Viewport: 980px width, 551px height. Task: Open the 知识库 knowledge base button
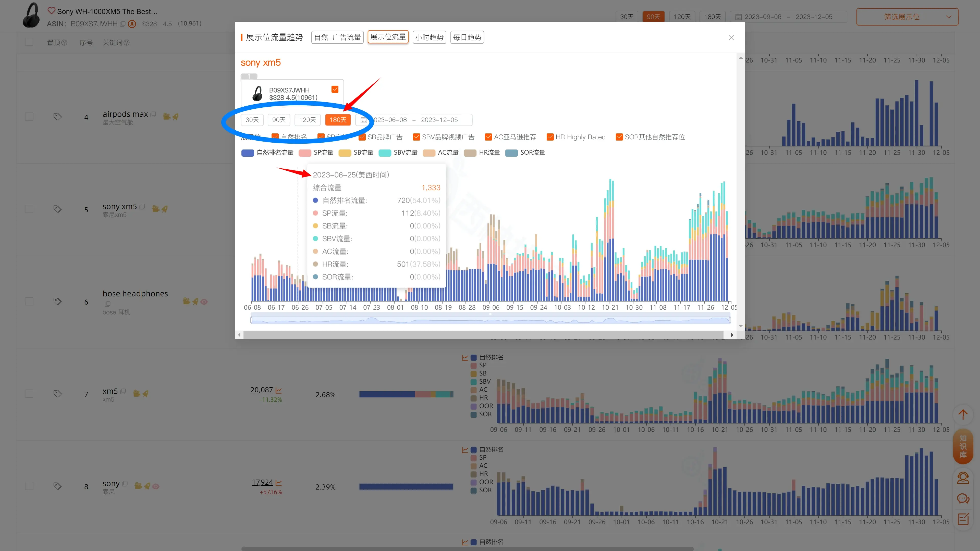(963, 446)
